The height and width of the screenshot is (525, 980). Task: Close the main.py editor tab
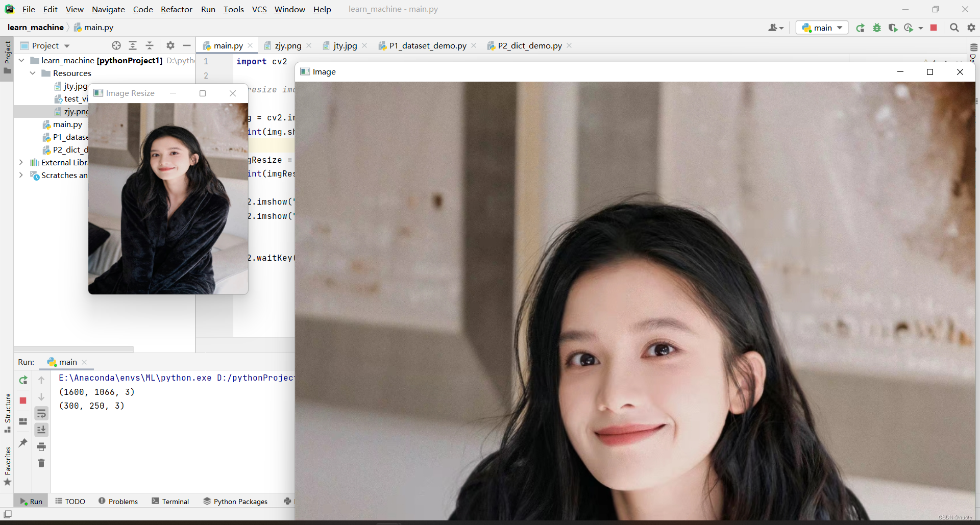click(250, 45)
